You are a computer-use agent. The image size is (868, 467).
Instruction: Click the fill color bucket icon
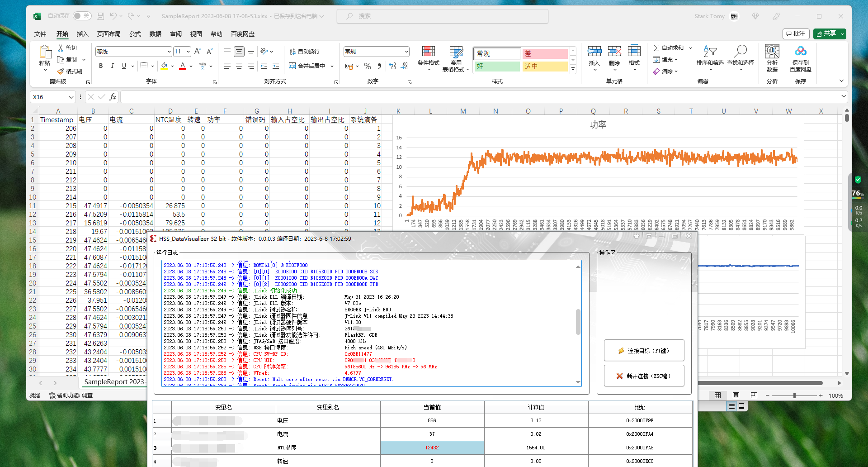[x=164, y=66]
